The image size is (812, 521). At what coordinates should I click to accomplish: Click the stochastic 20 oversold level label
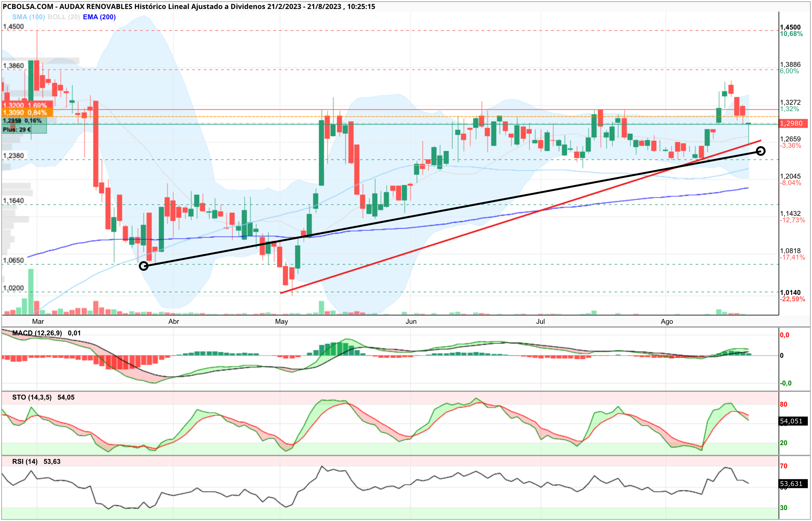coord(783,443)
